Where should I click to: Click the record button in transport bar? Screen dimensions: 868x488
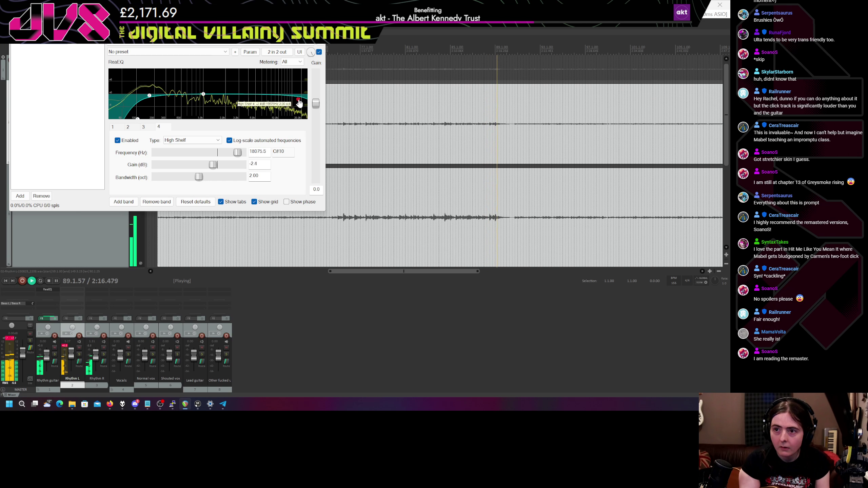coord(22,281)
